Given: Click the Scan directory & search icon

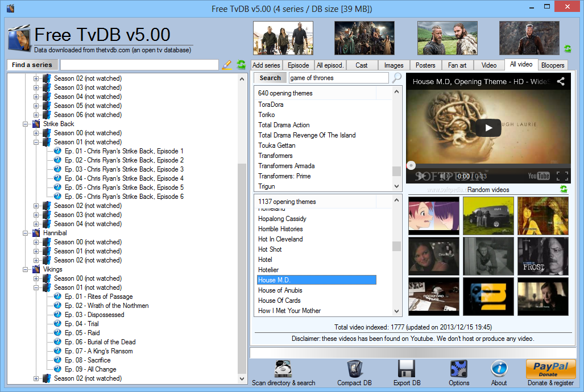Looking at the screenshot, I should click(x=283, y=369).
